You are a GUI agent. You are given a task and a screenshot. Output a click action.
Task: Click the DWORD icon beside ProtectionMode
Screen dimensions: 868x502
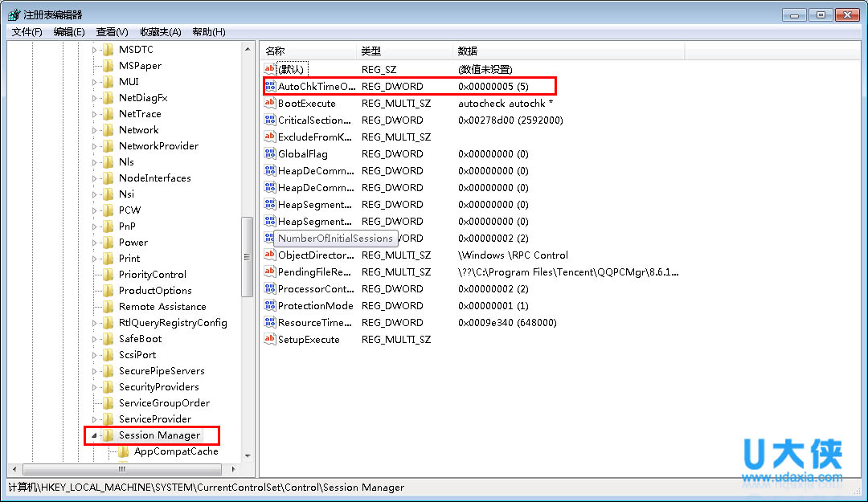point(269,305)
